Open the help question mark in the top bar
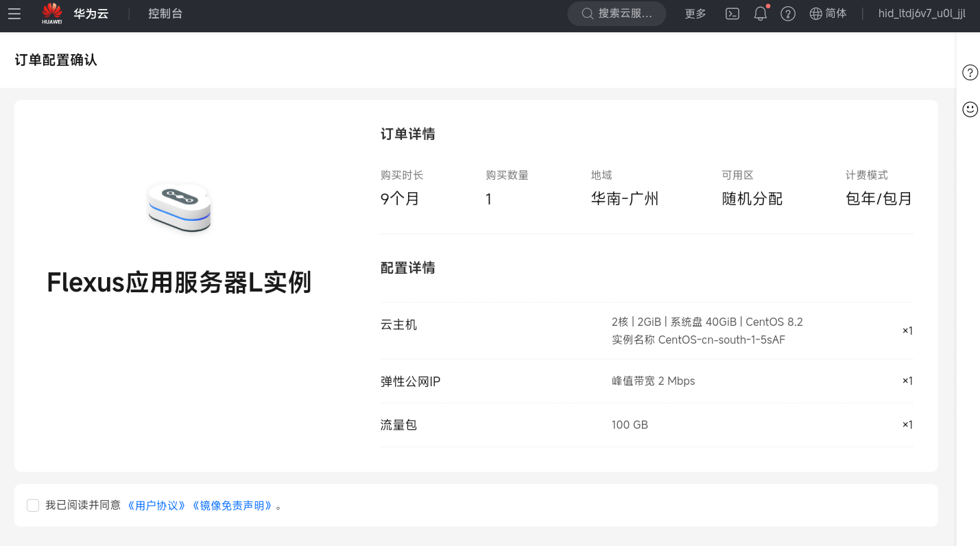 [x=788, y=14]
